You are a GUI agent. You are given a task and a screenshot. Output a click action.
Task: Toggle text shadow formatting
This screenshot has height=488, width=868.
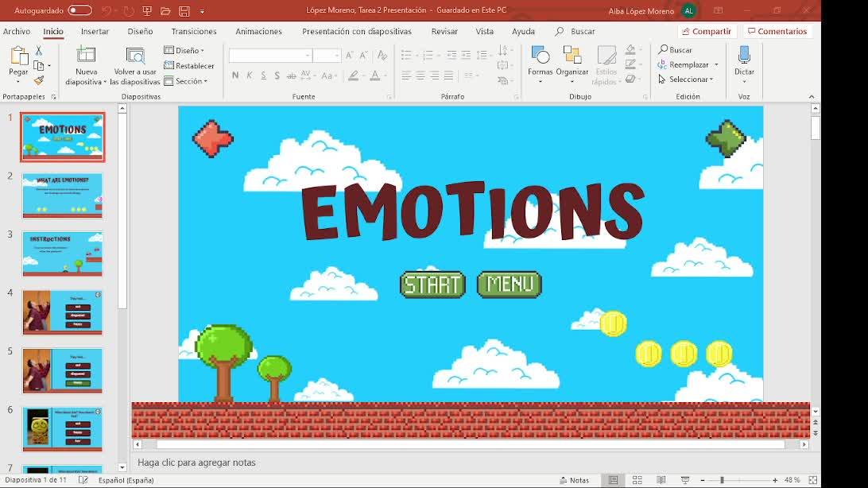tap(277, 76)
